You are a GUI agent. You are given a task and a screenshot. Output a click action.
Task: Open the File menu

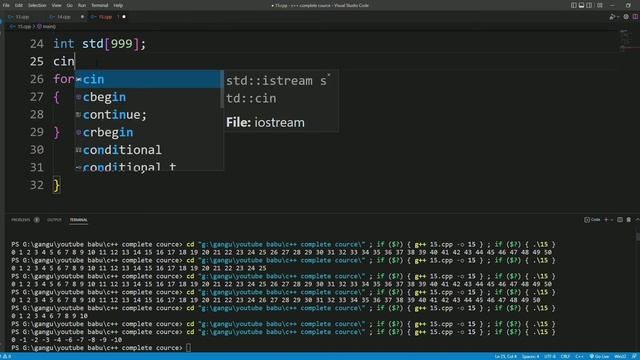[x=6, y=5]
